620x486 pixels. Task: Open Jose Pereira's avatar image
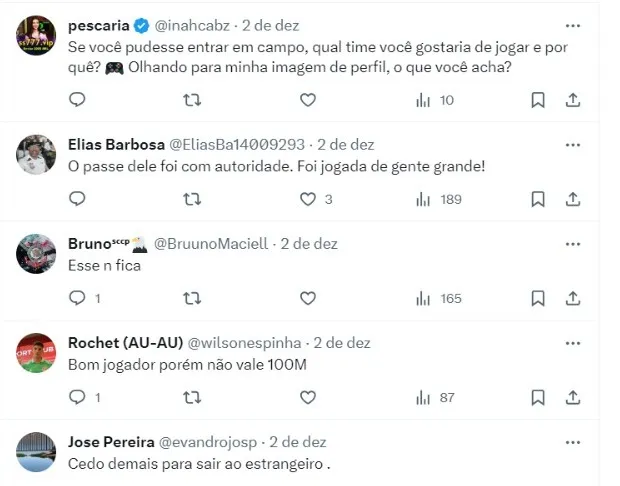[x=36, y=452]
